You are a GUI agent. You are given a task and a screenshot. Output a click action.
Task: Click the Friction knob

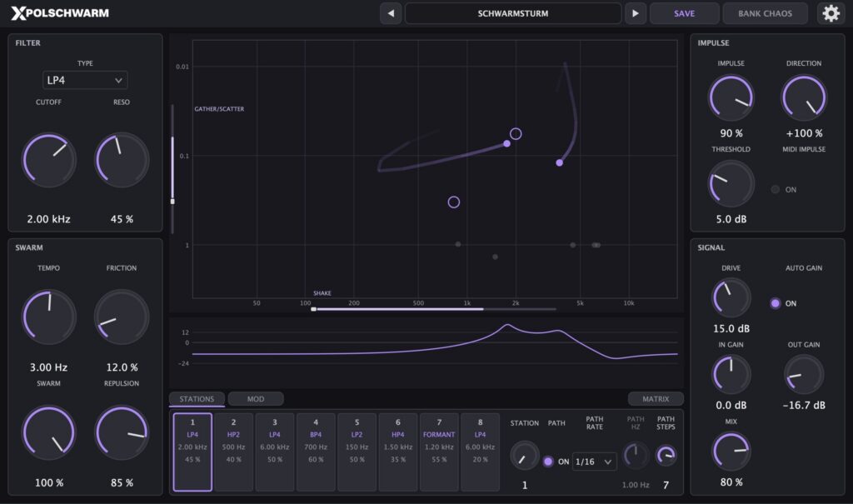122,317
